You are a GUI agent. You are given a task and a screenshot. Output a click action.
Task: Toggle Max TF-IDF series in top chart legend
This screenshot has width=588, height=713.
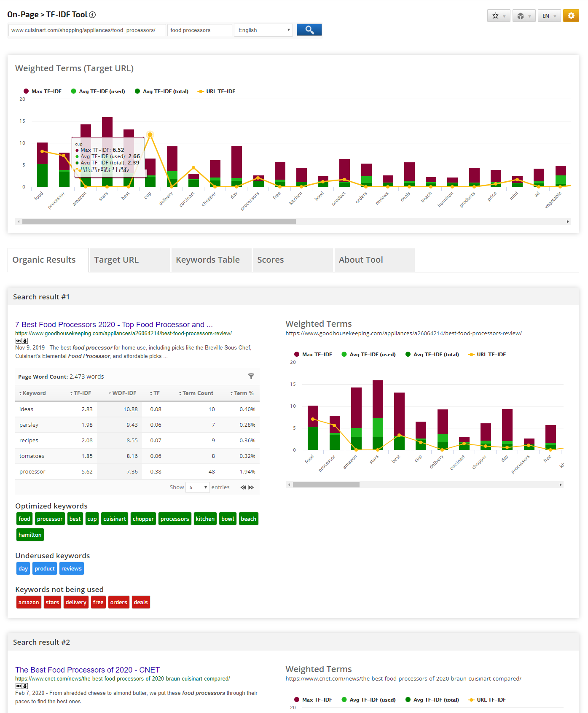[x=43, y=91]
